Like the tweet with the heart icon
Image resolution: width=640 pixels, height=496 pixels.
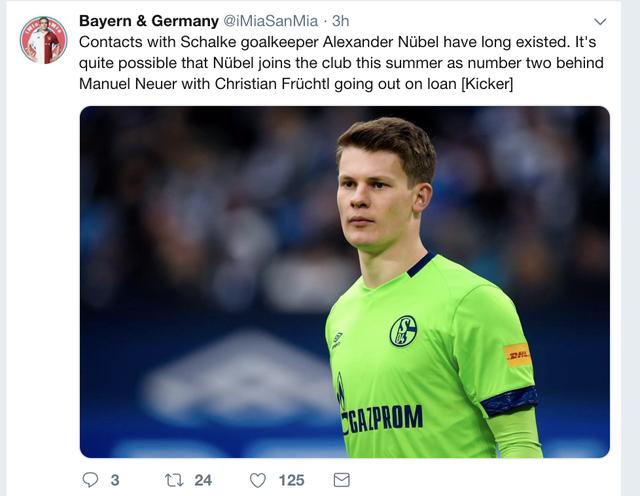pyautogui.click(x=258, y=480)
